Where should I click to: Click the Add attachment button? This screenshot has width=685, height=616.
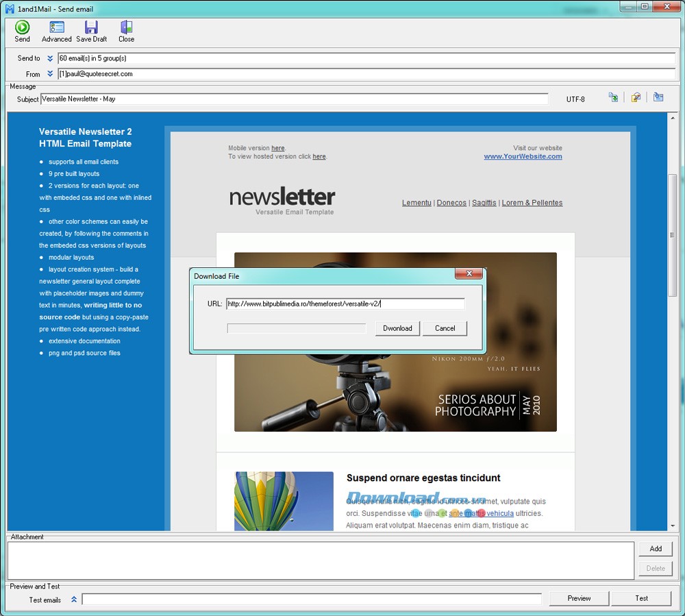pos(656,549)
